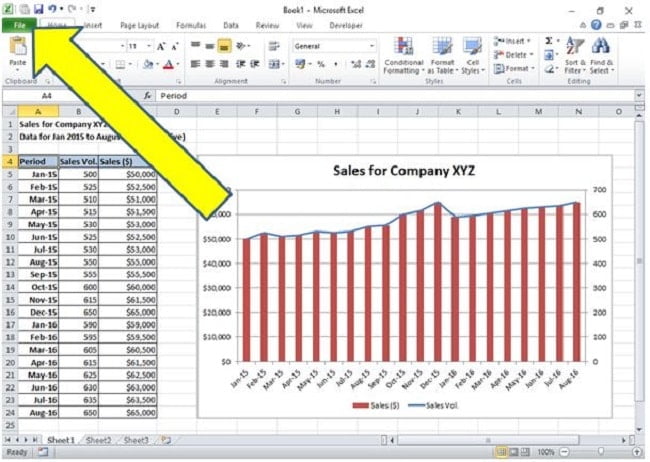650x462 pixels.
Task: Switch to Sheet3 worksheet tab
Action: pyautogui.click(x=136, y=440)
